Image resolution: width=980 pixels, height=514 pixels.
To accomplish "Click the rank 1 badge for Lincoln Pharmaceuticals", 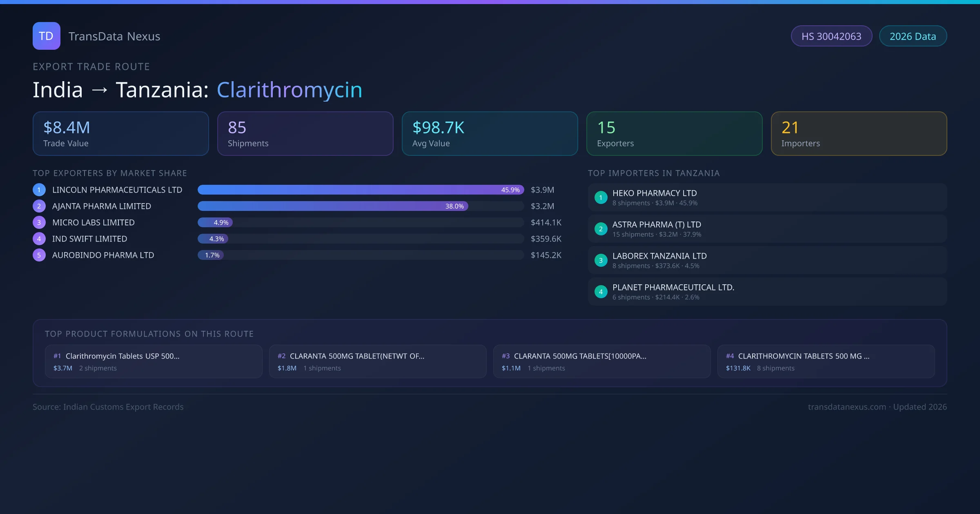I will coord(39,190).
